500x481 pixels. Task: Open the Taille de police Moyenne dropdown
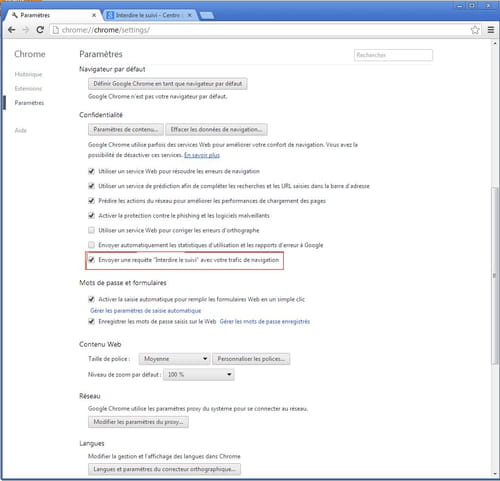(174, 359)
